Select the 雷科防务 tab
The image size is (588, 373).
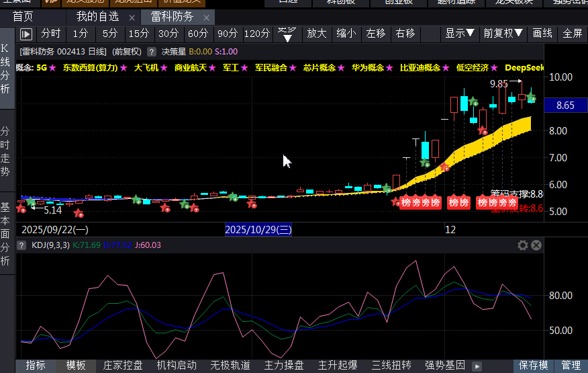click(172, 17)
